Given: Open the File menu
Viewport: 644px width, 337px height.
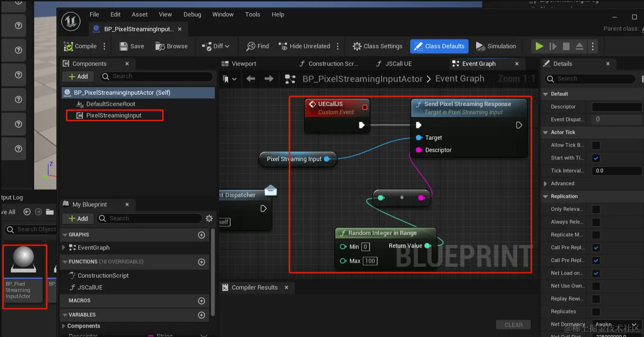Looking at the screenshot, I should point(94,14).
